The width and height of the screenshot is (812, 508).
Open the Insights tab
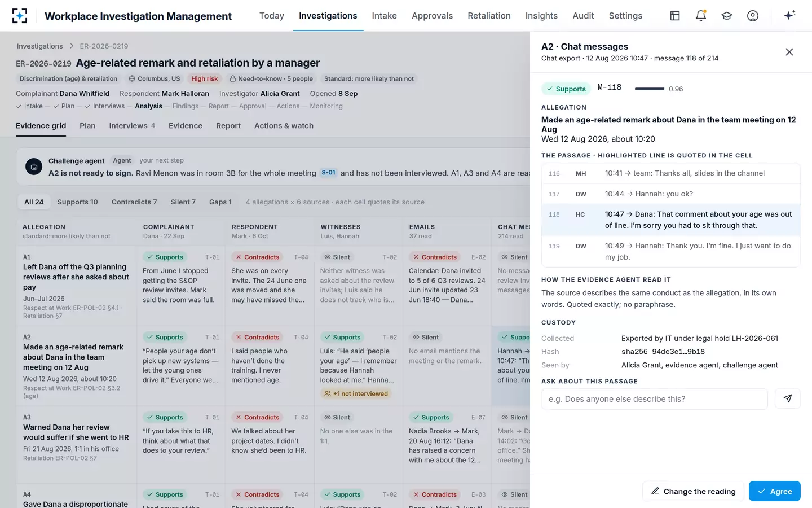click(x=541, y=16)
